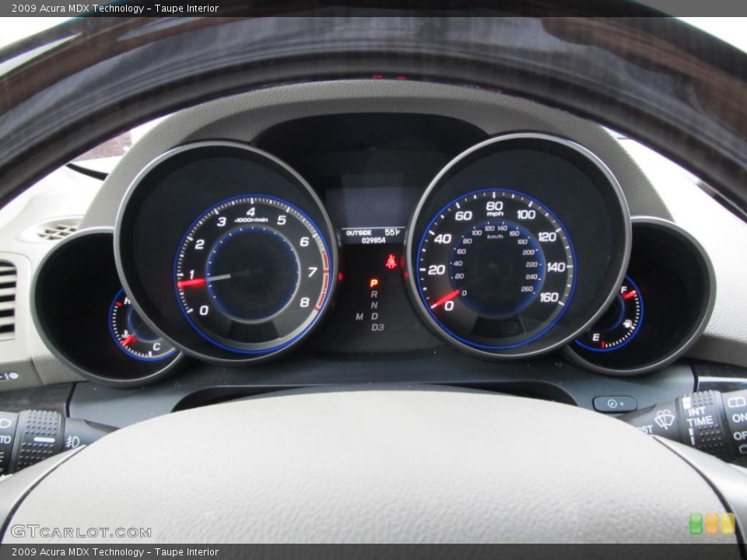Click the rear window icon above ON
Viewport: 747px width, 560px height.
point(737,402)
